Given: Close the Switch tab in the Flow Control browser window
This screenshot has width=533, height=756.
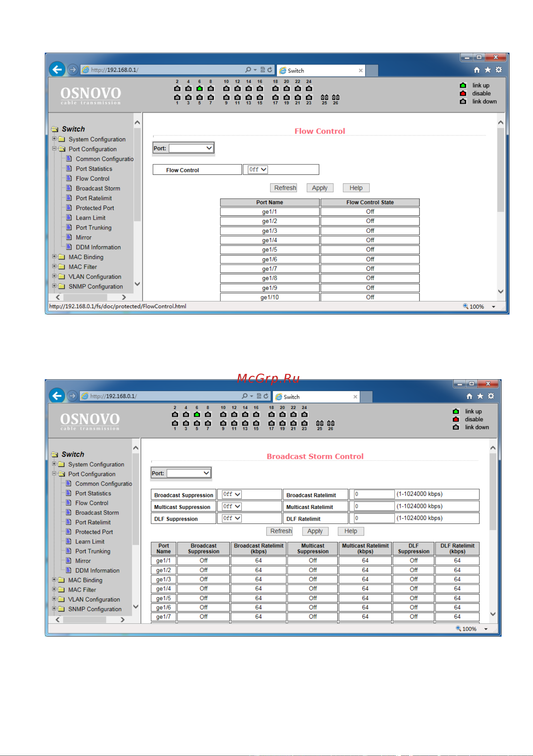Looking at the screenshot, I should tap(360, 70).
